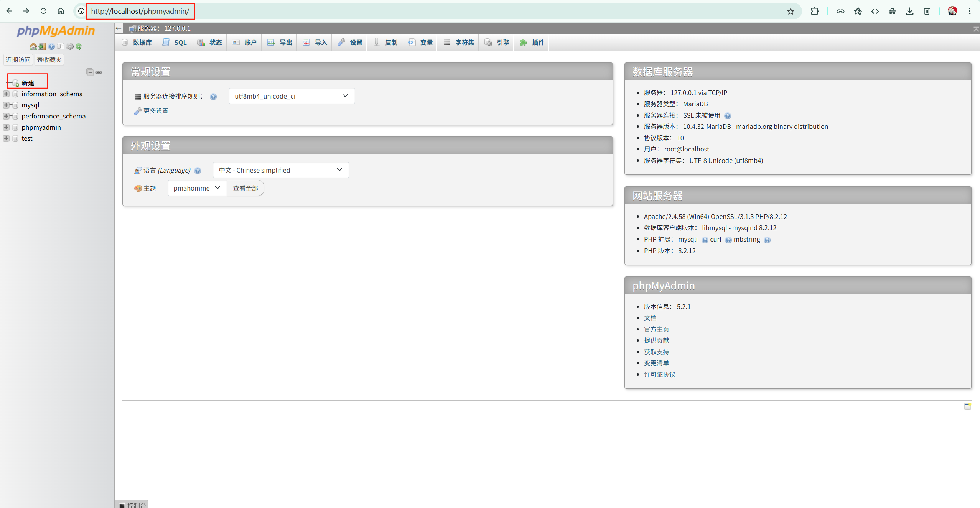The height and width of the screenshot is (508, 980).
Task: Open the 更多设置 link
Action: coord(156,111)
